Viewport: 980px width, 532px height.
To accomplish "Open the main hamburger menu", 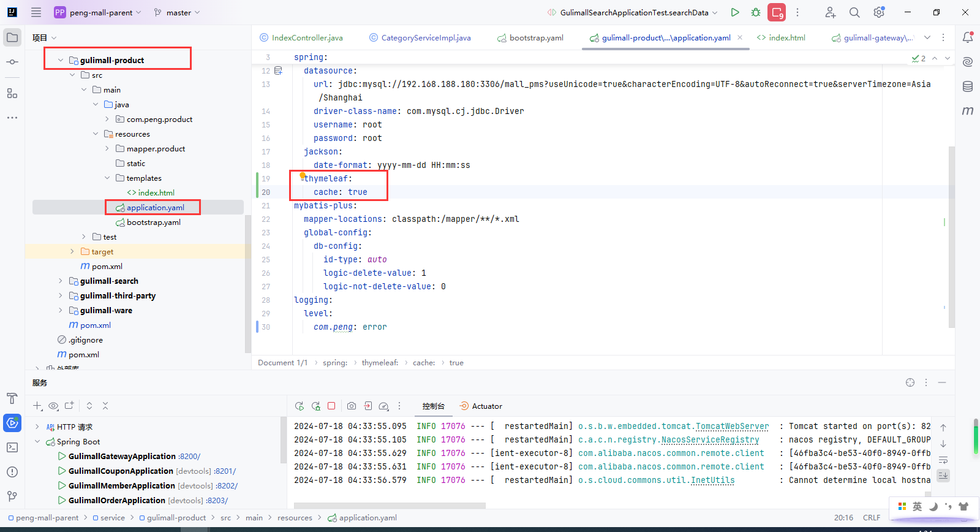I will (36, 12).
